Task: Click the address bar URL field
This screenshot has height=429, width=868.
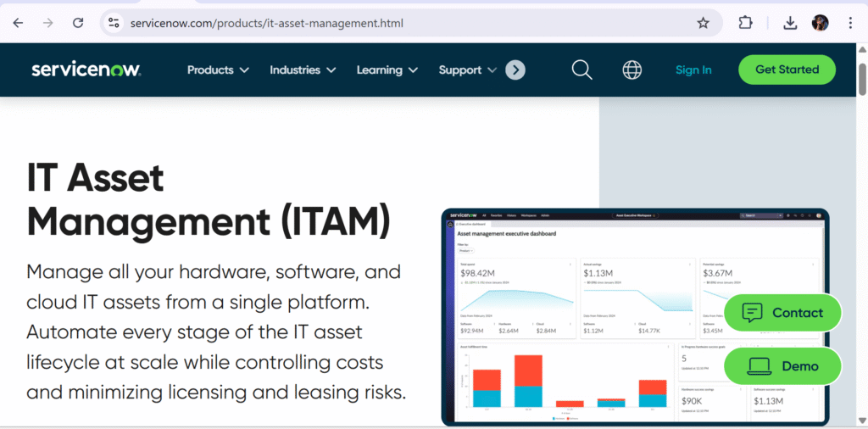Action: tap(409, 23)
